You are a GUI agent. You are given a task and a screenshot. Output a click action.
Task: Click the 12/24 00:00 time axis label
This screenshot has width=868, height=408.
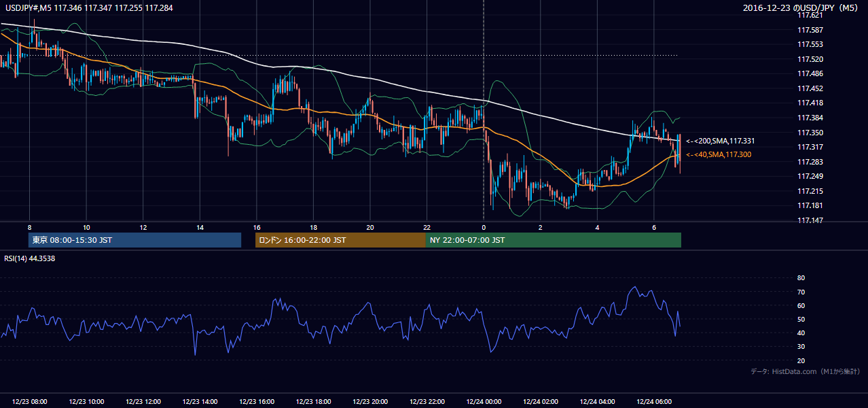484,402
